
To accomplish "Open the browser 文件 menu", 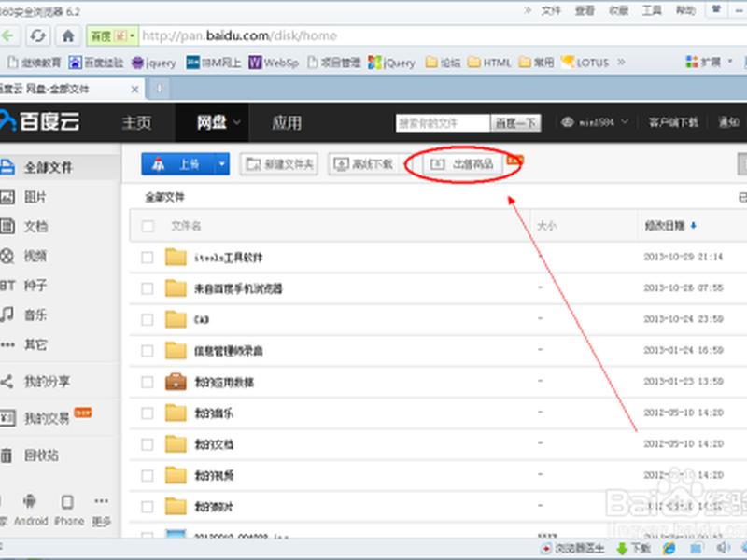I will pos(551,10).
